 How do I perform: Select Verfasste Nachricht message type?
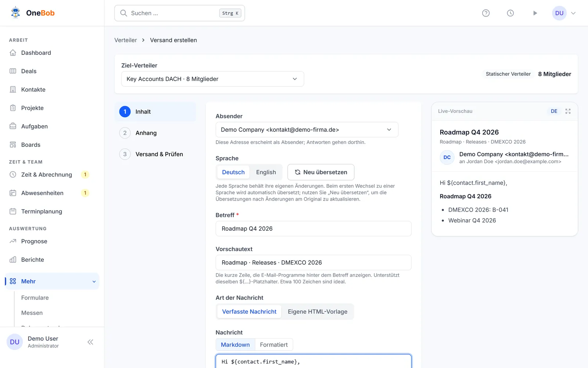coord(249,312)
